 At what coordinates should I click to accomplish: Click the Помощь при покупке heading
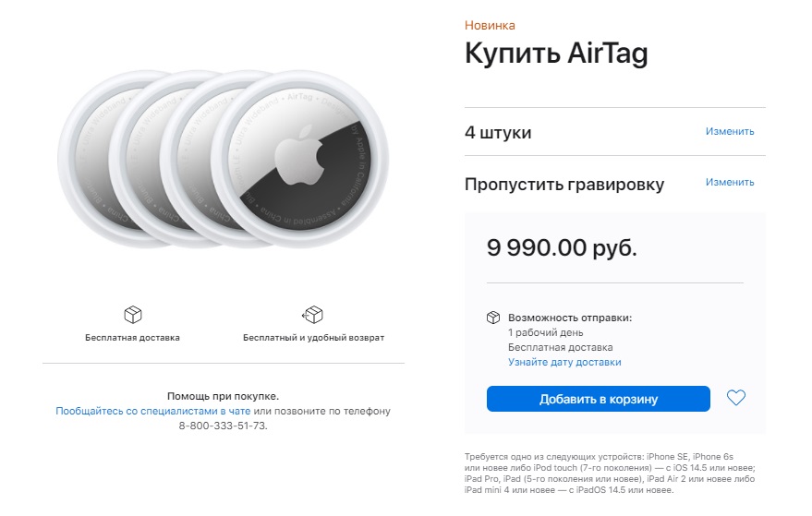[x=223, y=395]
